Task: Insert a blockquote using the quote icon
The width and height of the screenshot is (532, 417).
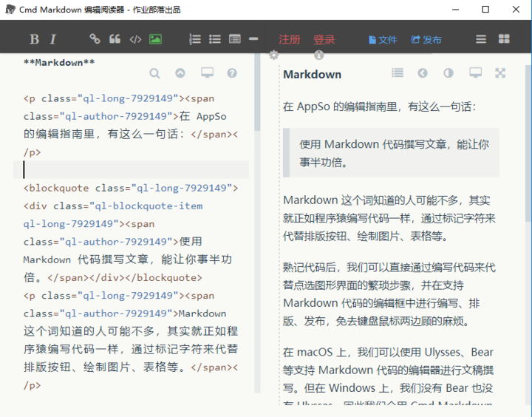Action: click(115, 39)
